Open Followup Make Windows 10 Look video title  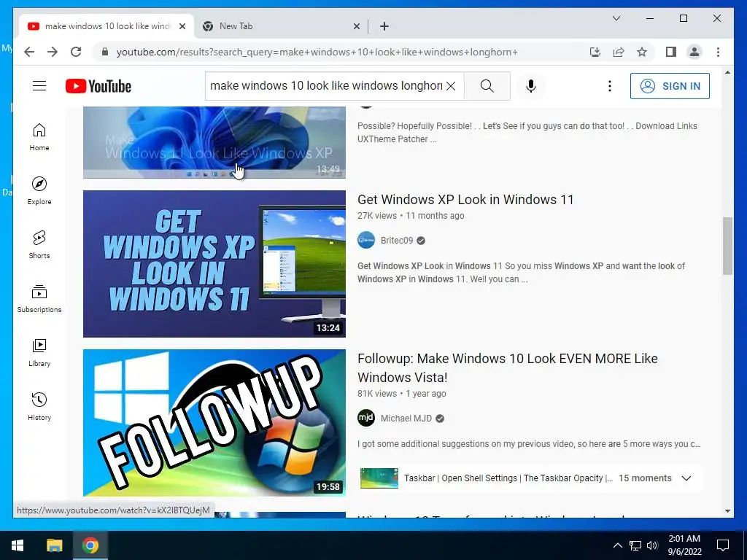point(508,367)
